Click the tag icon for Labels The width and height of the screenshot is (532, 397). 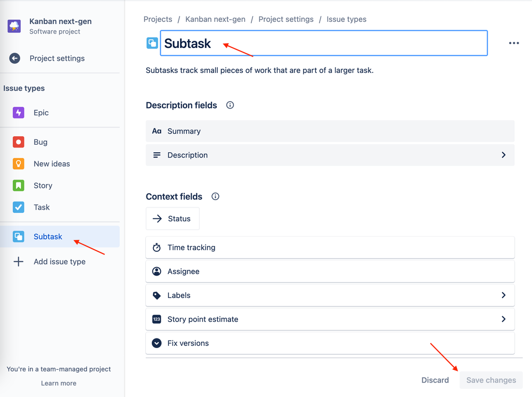(157, 295)
